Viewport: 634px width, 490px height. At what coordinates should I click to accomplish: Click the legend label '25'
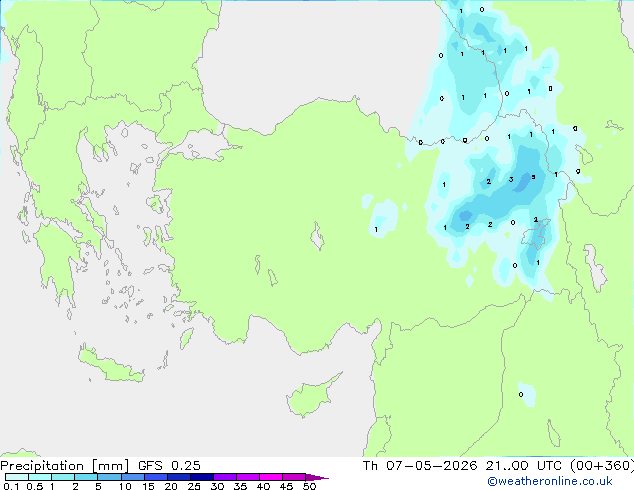pyautogui.click(x=194, y=486)
